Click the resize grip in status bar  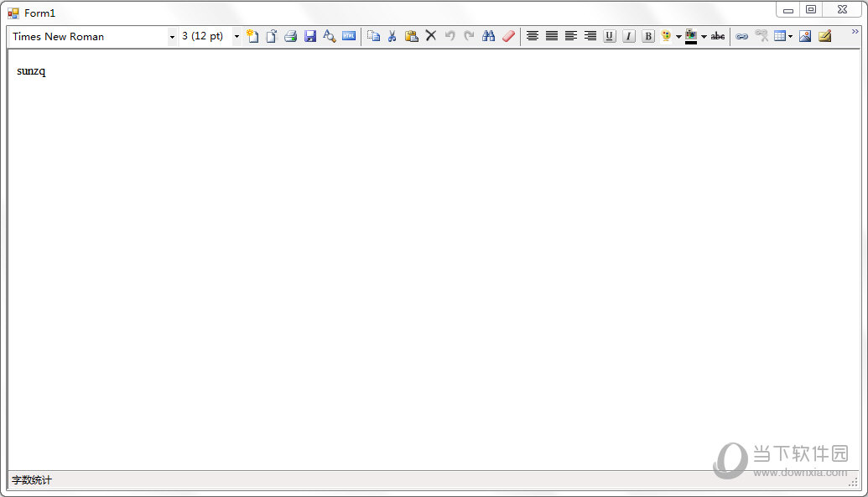coord(853,482)
